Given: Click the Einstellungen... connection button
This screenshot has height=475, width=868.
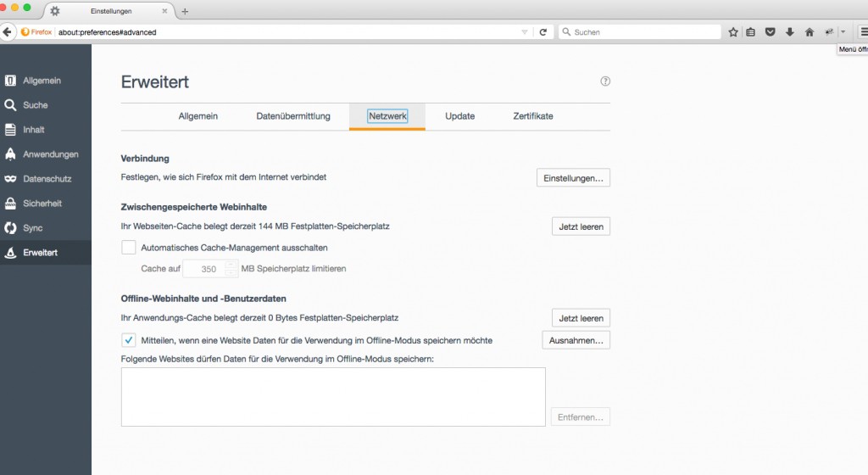Looking at the screenshot, I should pos(573,178).
